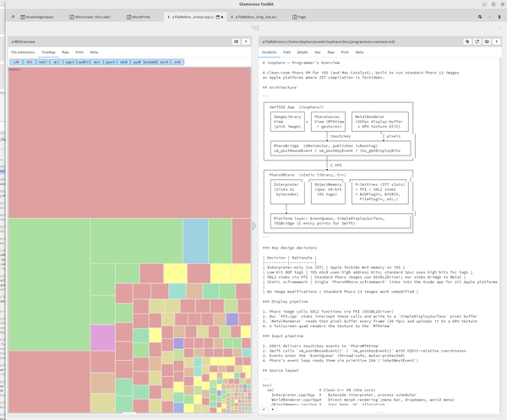Viewport: 507px width, 420px height.
Task: Click the discard button beside the checkmark
Action: [x=272, y=409]
